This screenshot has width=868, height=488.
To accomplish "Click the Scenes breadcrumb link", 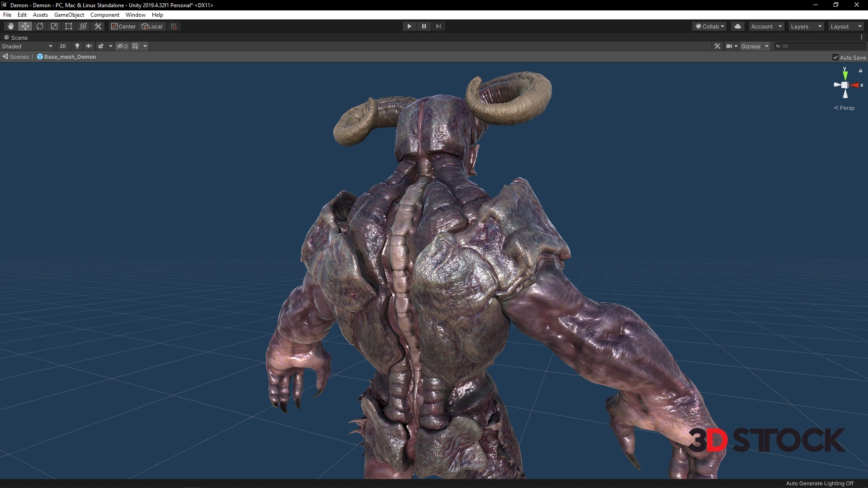I will pos(19,57).
